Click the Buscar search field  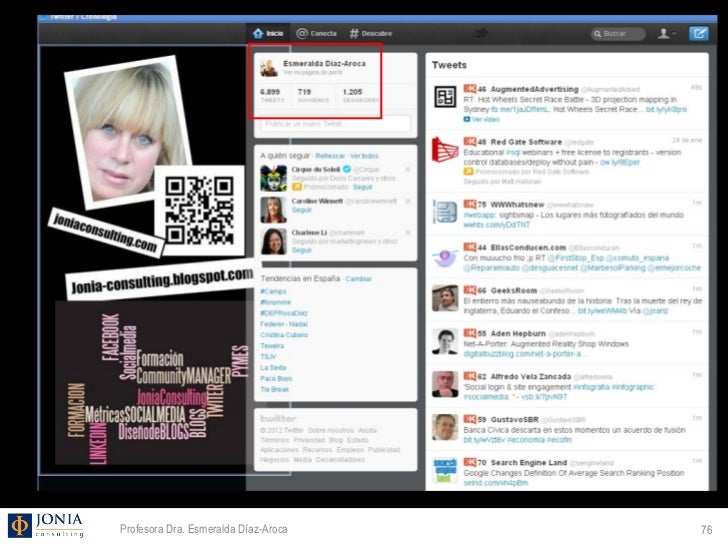click(618, 34)
